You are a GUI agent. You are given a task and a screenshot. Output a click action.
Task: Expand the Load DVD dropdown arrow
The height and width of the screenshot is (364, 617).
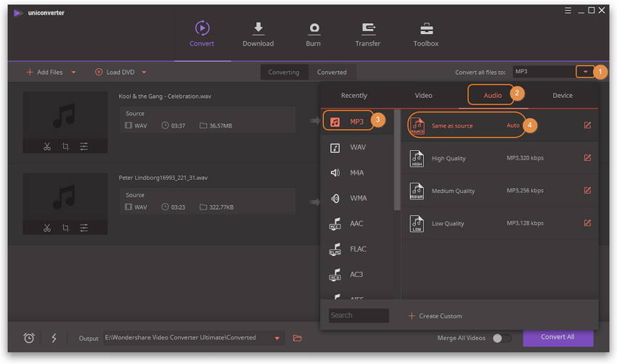(144, 73)
